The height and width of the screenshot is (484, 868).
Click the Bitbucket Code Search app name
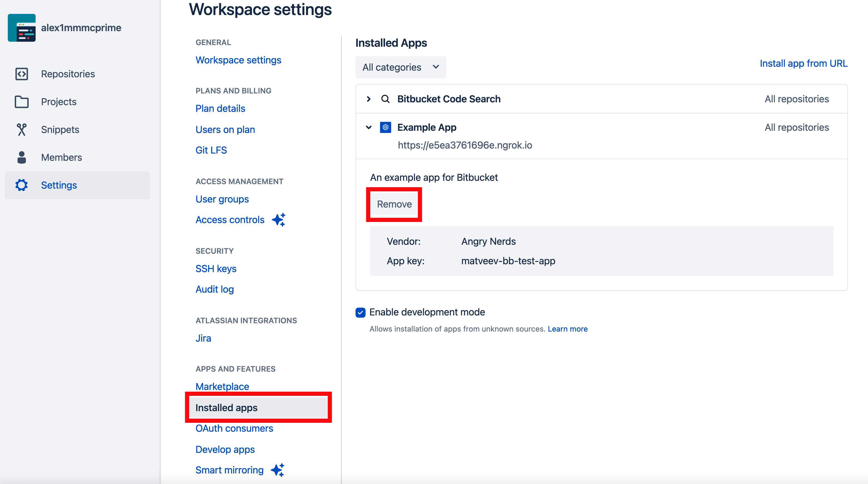pyautogui.click(x=449, y=99)
